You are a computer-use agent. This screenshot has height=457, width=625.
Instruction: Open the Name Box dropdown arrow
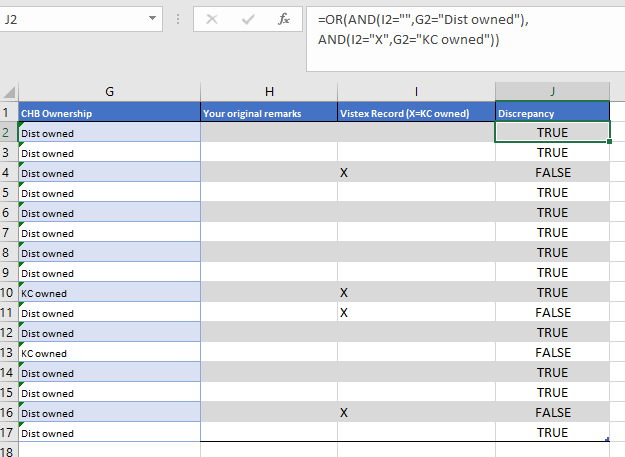click(x=152, y=18)
